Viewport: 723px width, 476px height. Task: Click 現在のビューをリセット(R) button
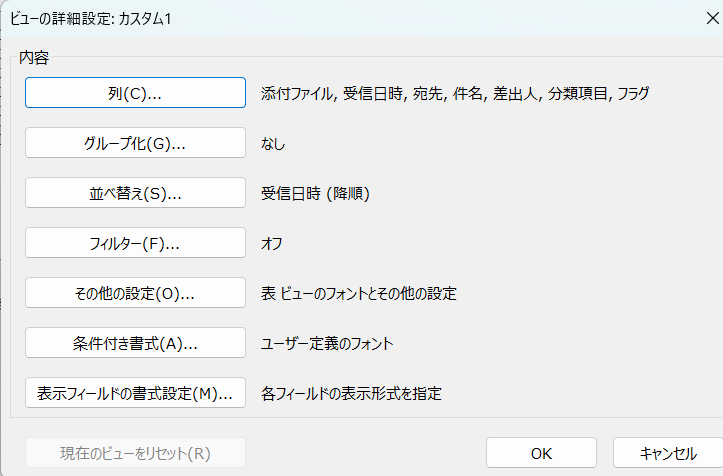point(135,453)
